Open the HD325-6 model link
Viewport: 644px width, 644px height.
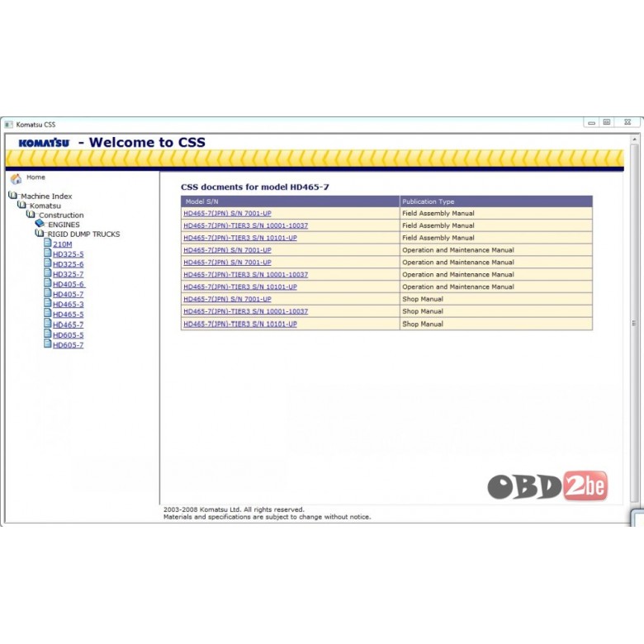tap(69, 264)
